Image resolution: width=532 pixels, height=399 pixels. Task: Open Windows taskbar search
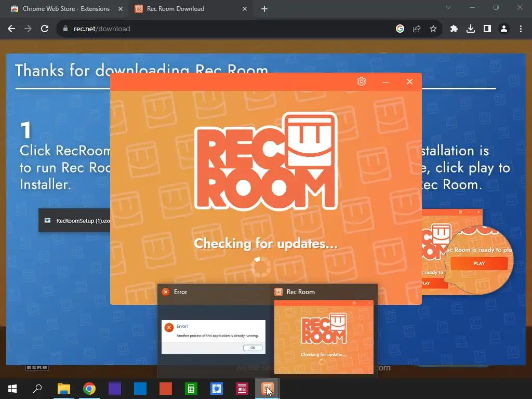[37, 389]
